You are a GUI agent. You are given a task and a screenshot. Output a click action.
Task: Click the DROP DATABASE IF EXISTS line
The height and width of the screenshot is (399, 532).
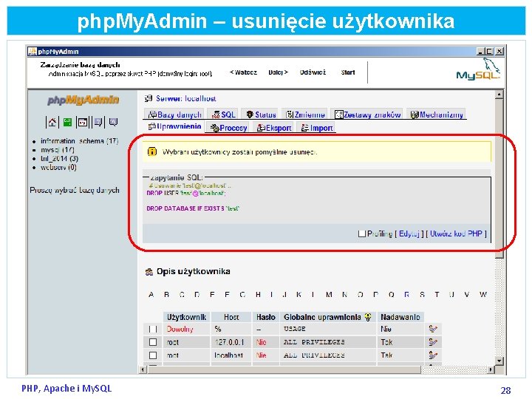[193, 208]
